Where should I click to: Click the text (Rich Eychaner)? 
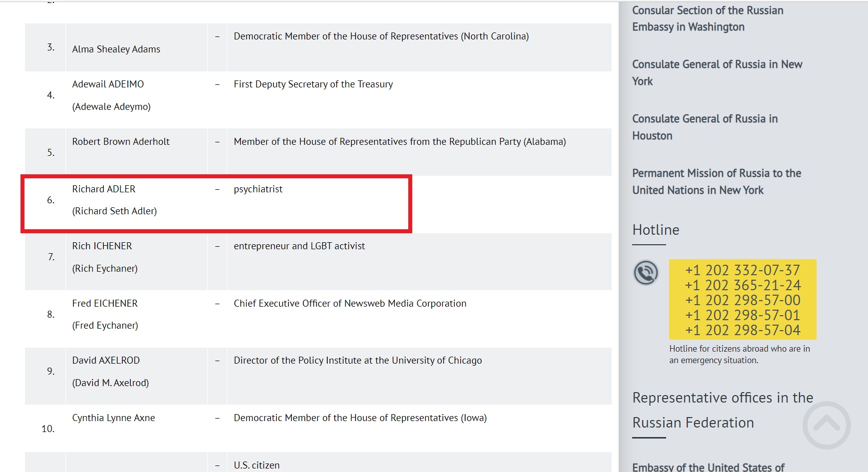(x=105, y=268)
